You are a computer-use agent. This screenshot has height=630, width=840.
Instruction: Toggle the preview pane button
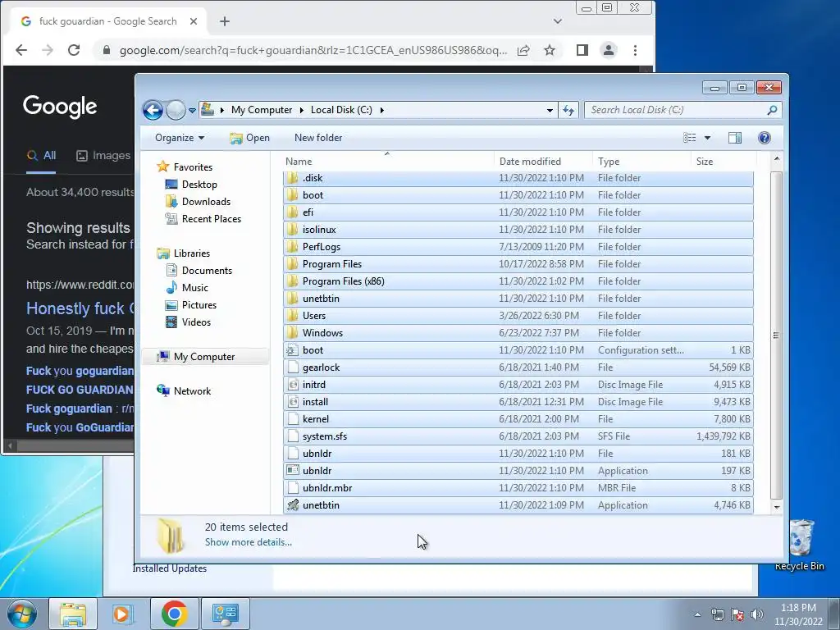coord(735,138)
